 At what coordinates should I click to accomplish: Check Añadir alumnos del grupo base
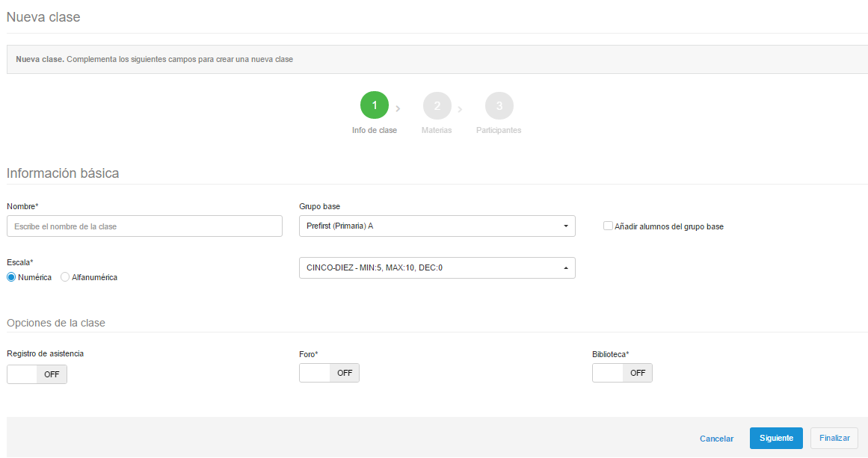click(x=608, y=226)
